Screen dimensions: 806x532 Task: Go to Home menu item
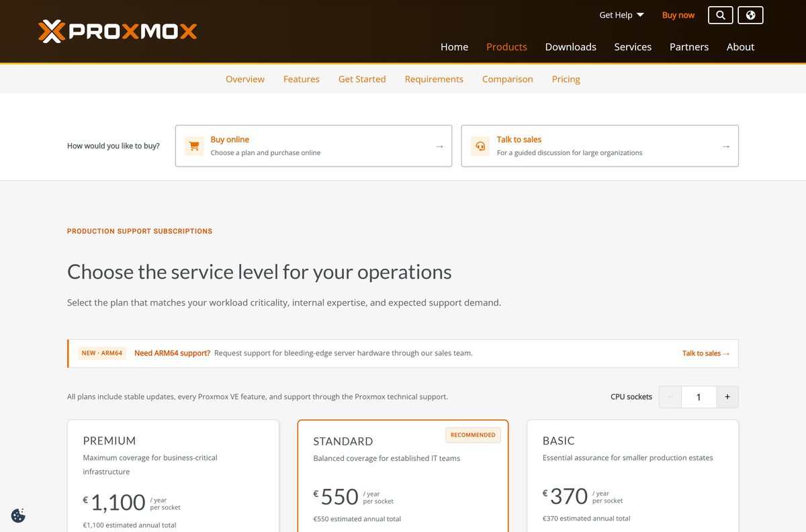click(x=454, y=47)
